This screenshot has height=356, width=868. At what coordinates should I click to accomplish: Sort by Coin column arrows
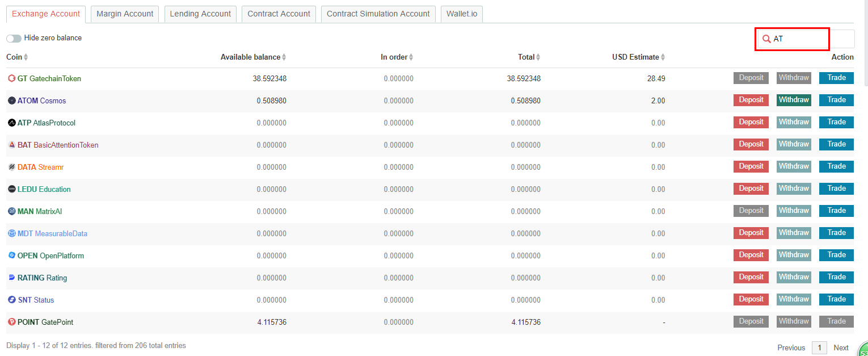26,57
